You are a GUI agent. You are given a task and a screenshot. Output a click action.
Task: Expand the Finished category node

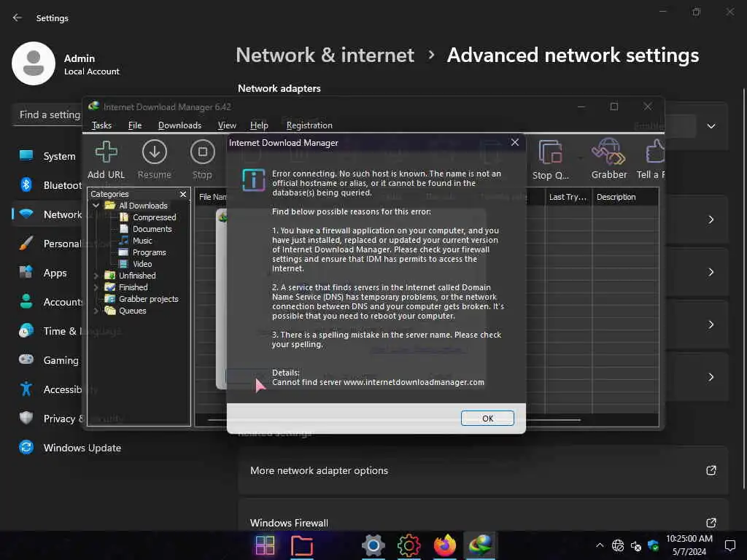(96, 287)
